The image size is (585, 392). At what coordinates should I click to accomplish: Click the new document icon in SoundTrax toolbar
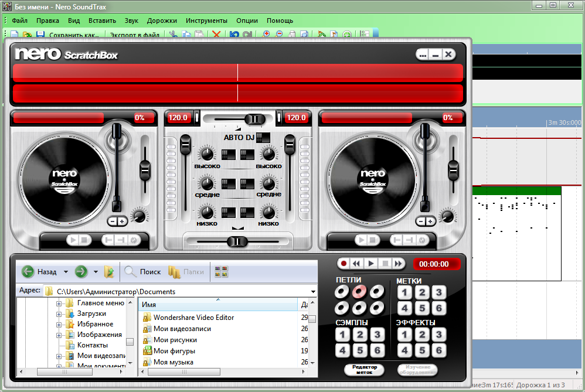[15, 35]
